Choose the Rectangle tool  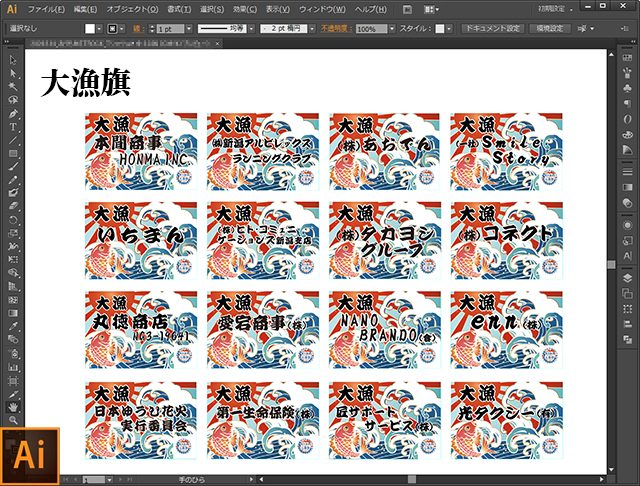[x=13, y=153]
